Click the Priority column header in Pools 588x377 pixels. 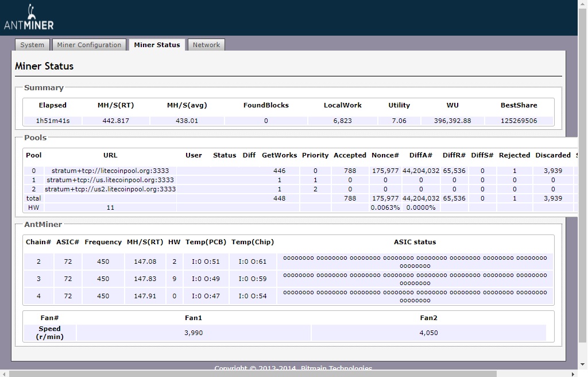(x=315, y=155)
